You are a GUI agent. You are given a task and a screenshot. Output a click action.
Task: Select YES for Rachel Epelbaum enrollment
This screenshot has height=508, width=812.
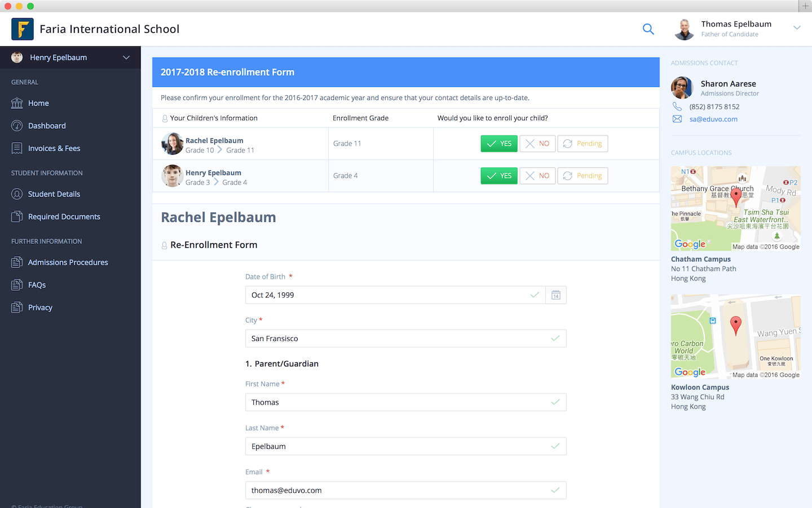499,143
